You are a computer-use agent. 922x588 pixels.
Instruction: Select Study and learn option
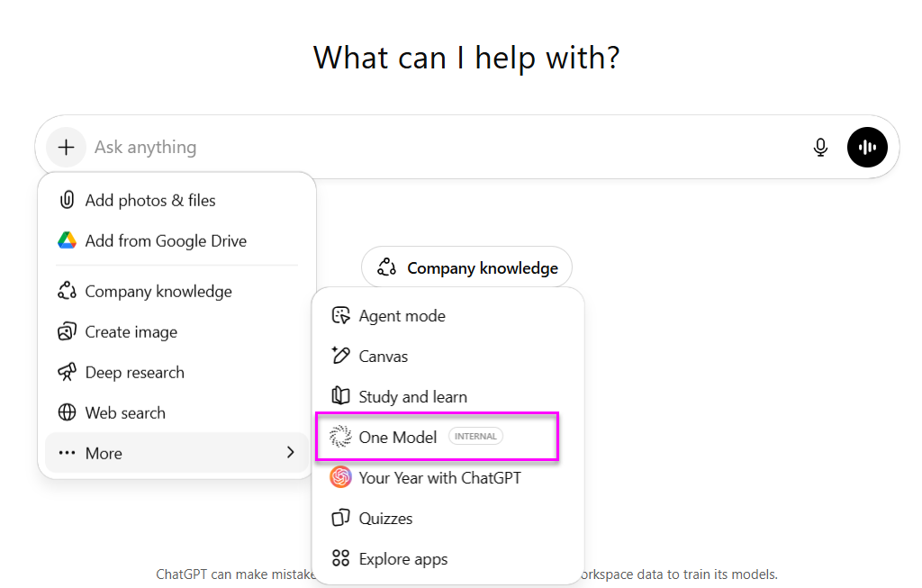[x=412, y=397]
